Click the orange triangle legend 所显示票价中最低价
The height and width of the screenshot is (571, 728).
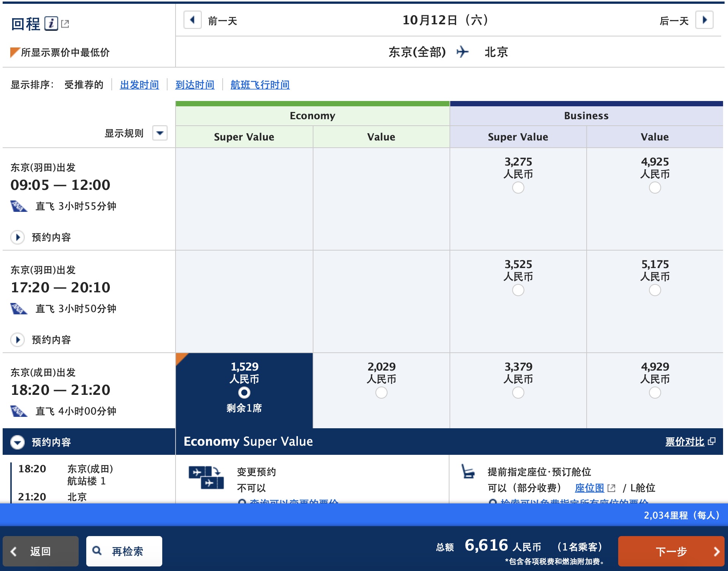15,52
